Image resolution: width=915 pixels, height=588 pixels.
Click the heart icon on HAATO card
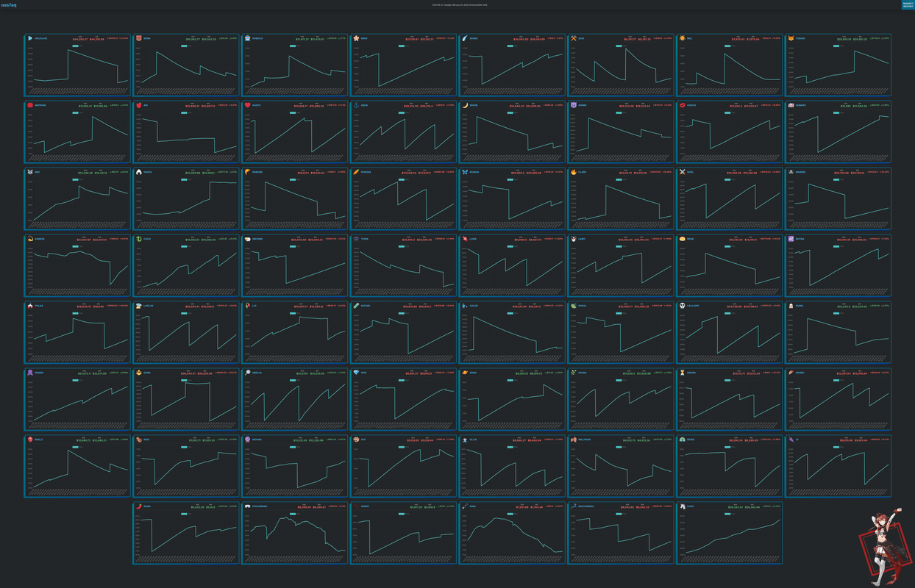pos(247,105)
